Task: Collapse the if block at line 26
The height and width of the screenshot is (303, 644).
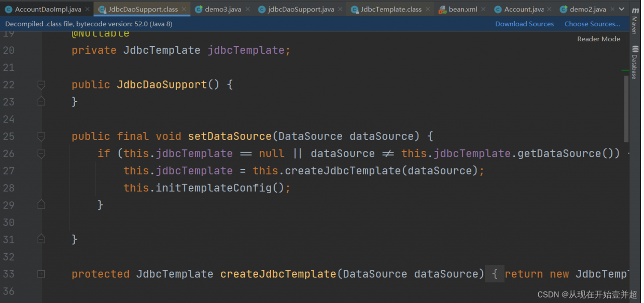Action: coord(41,154)
